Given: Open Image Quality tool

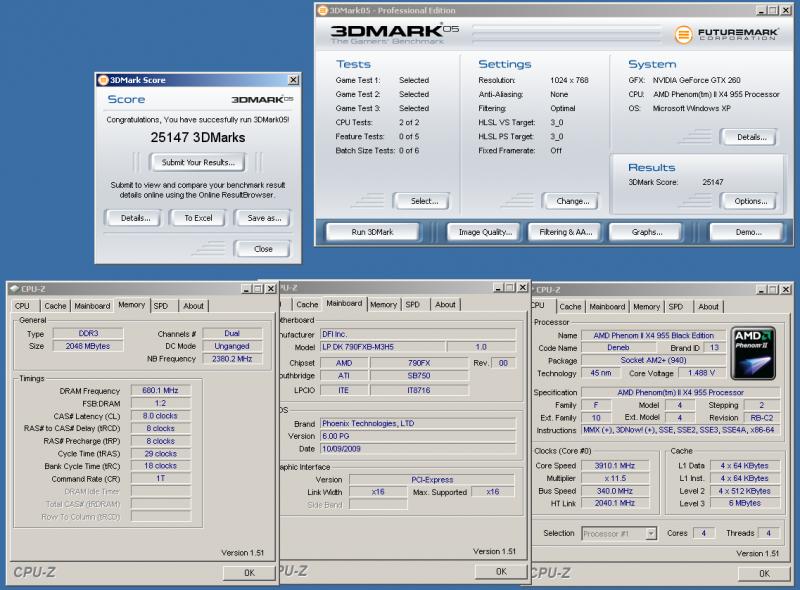Looking at the screenshot, I should pos(484,232).
